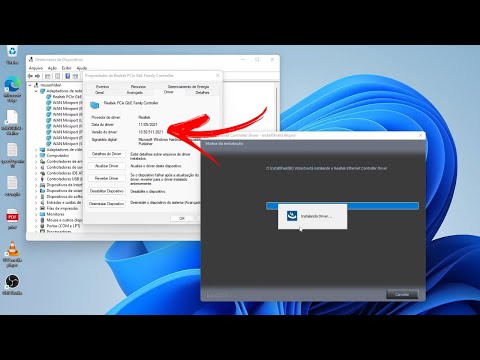The height and width of the screenshot is (360, 480).
Task: Switch to the Geral tab
Action: [x=100, y=93]
